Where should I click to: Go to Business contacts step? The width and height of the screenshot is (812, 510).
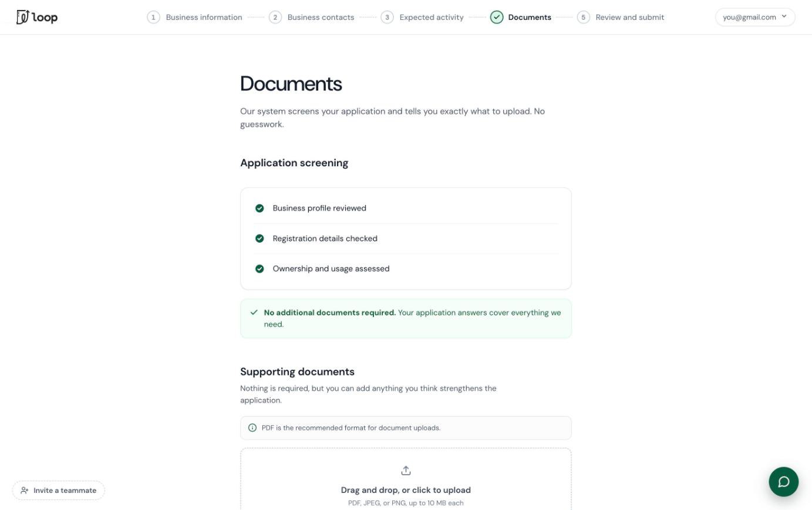pos(321,17)
